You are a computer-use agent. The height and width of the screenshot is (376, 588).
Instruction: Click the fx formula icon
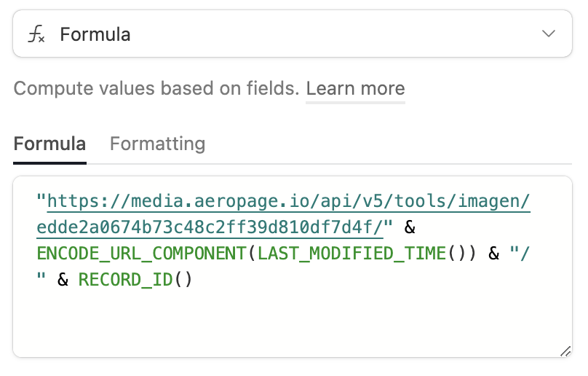36,34
